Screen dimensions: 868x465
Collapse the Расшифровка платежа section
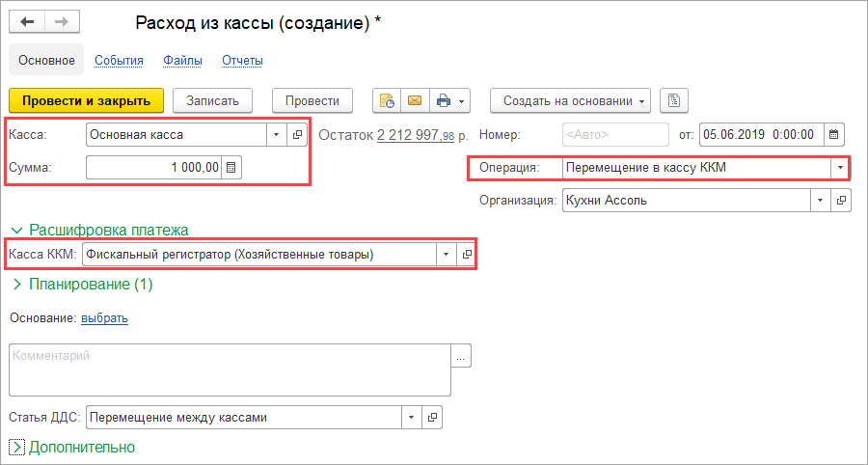16,230
